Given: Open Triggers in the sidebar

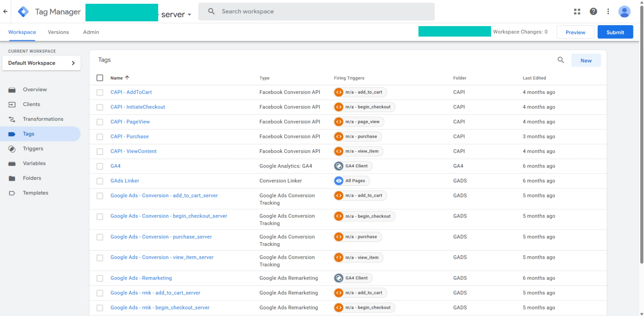Looking at the screenshot, I should click(x=40, y=149).
